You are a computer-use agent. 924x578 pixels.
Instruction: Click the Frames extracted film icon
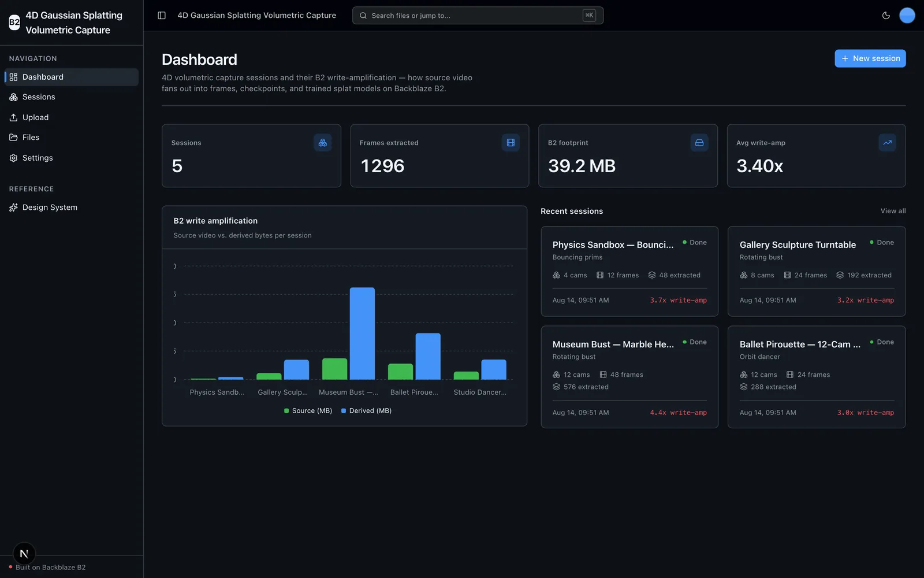(x=511, y=143)
